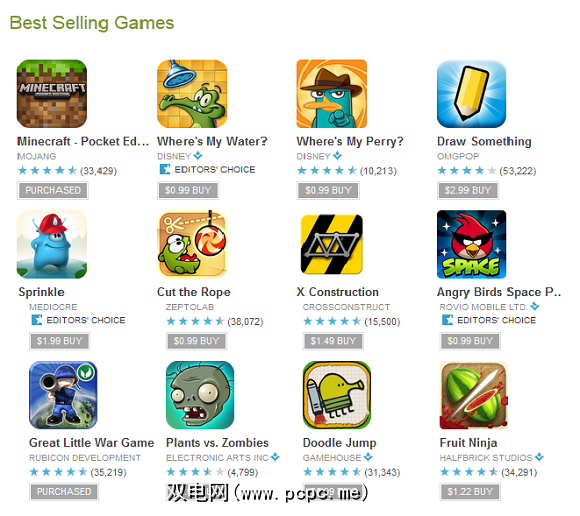580x516 pixels.
Task: Open the Plants vs. Zombies title link
Action: 217,443
